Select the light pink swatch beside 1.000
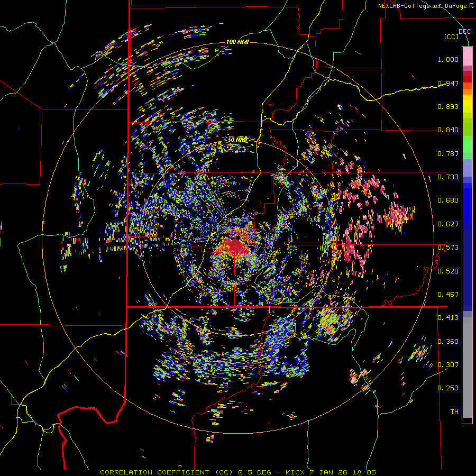Viewport: 476px width, 476px height. pyautogui.click(x=467, y=56)
